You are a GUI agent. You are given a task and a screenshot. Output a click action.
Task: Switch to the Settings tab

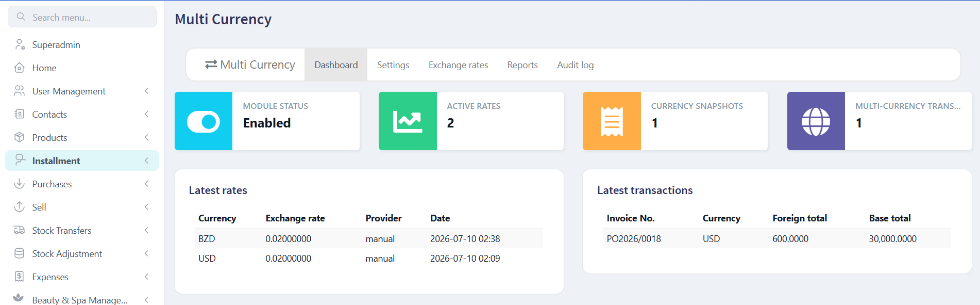393,65
